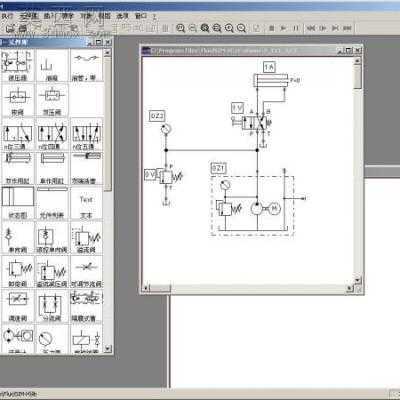Click circuit window horizontal scroll-left arrow
The width and height of the screenshot is (400, 400).
(x=145, y=288)
